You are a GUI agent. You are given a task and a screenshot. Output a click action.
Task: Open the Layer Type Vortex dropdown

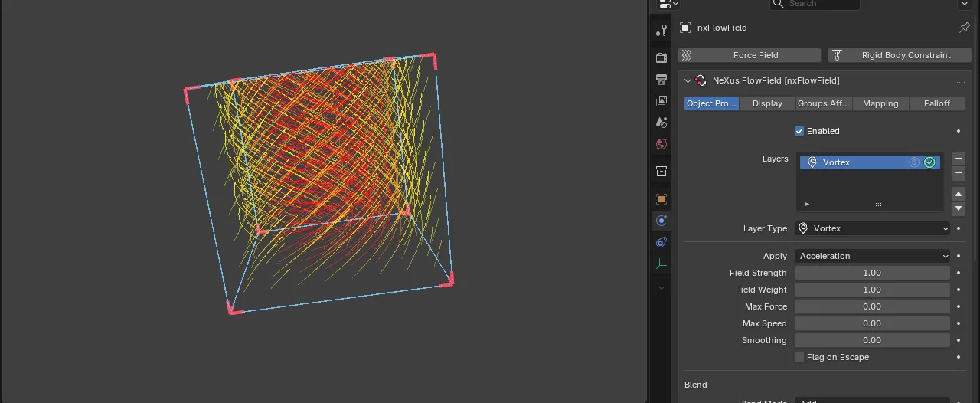pyautogui.click(x=873, y=228)
